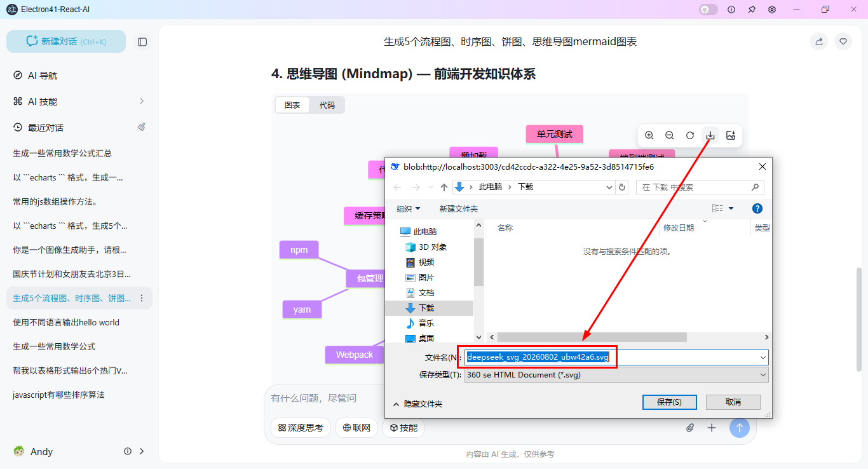The height and width of the screenshot is (469, 868).
Task: Open the 组织 dropdown menu
Action: [x=409, y=208]
